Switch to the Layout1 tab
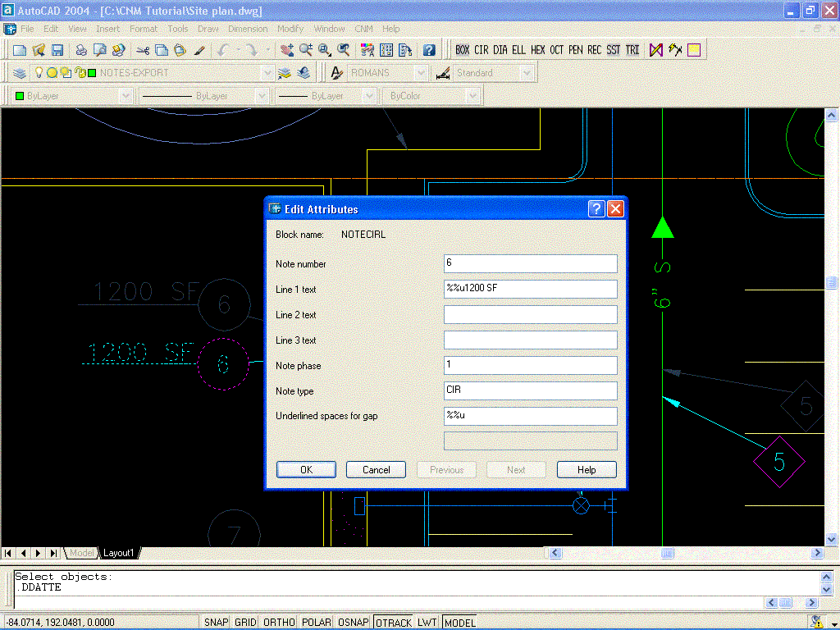Viewport: 840px width, 630px height. click(118, 553)
